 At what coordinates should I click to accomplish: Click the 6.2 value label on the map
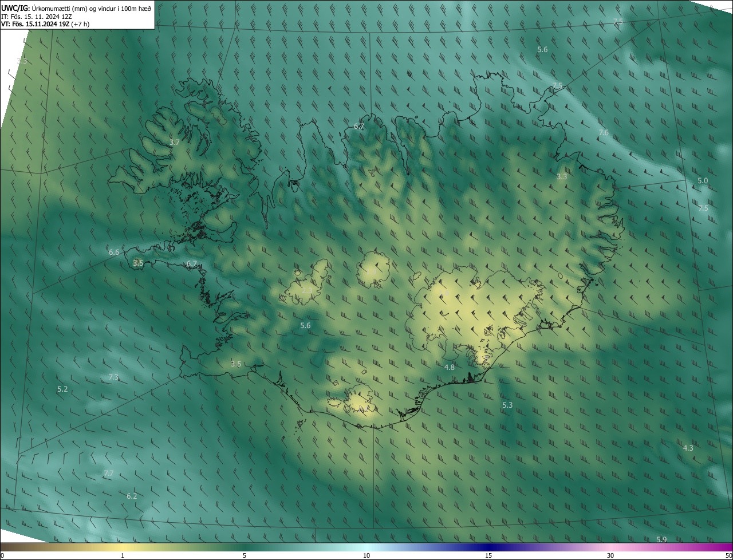132,496
